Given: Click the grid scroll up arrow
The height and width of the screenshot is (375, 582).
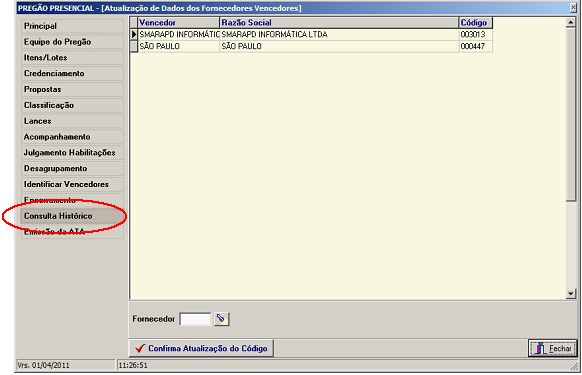Looking at the screenshot, I should [571, 23].
